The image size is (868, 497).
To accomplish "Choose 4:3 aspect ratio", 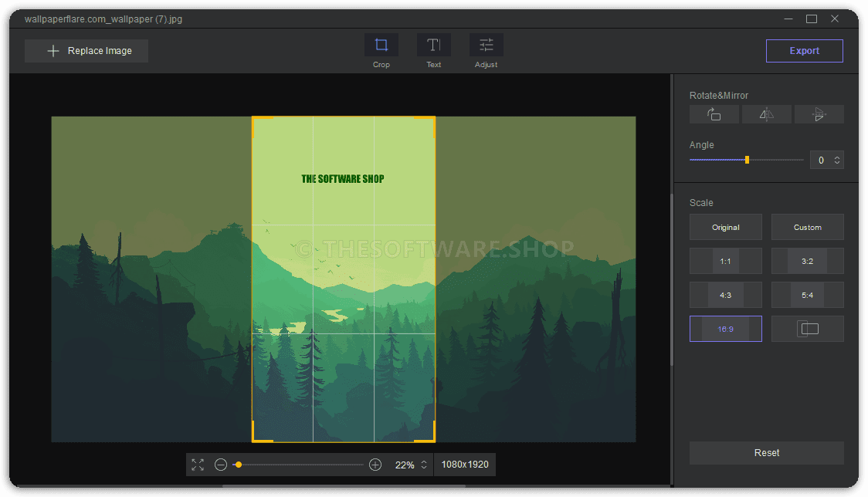I will pyautogui.click(x=726, y=295).
